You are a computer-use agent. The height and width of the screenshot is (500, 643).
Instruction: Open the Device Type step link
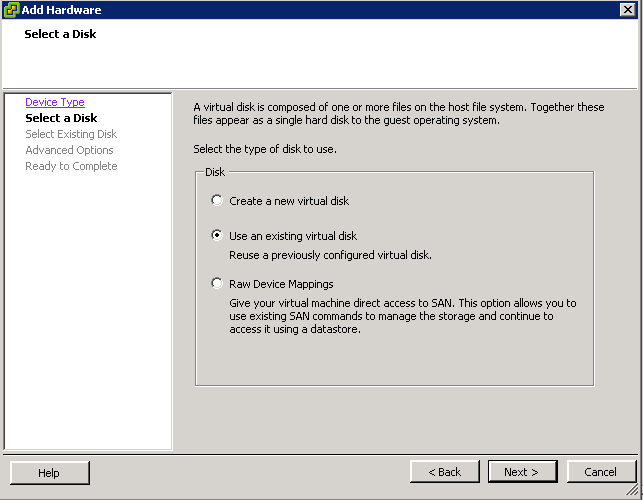[55, 102]
